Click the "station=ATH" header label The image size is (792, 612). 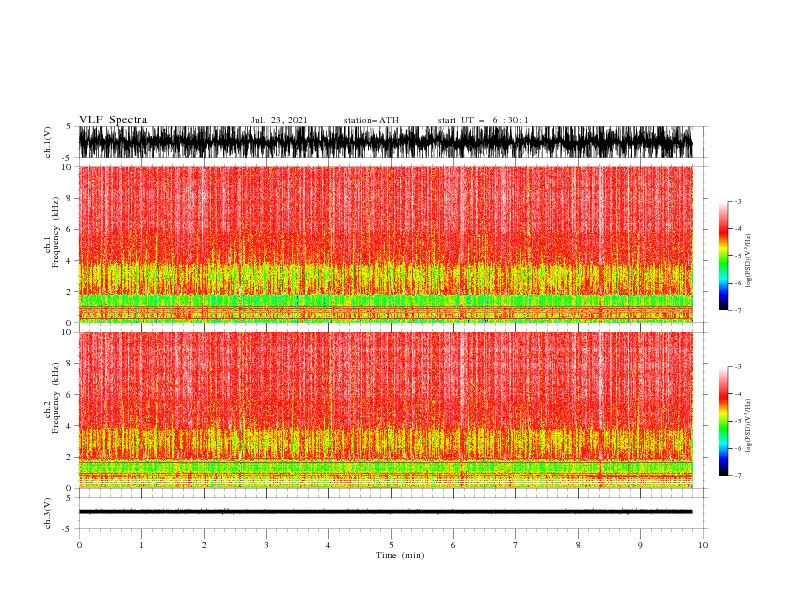tap(371, 120)
